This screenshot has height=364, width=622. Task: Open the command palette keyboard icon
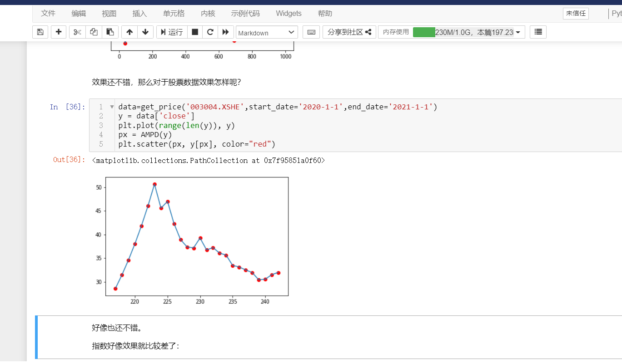point(311,32)
